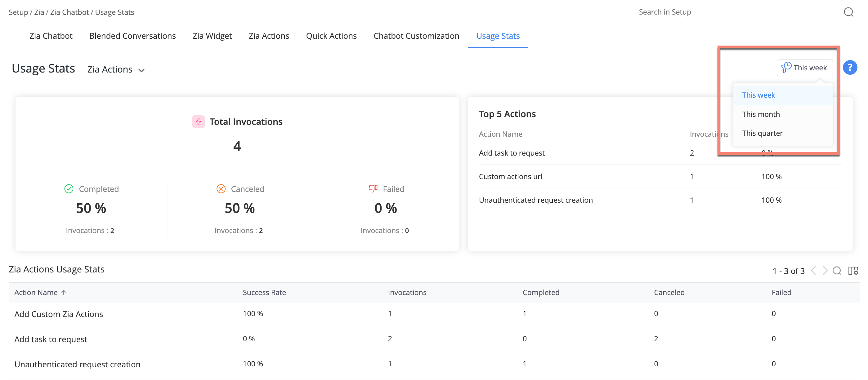Click the Zia Actions Usage Stats heading
The image size is (868, 380).
(x=56, y=269)
